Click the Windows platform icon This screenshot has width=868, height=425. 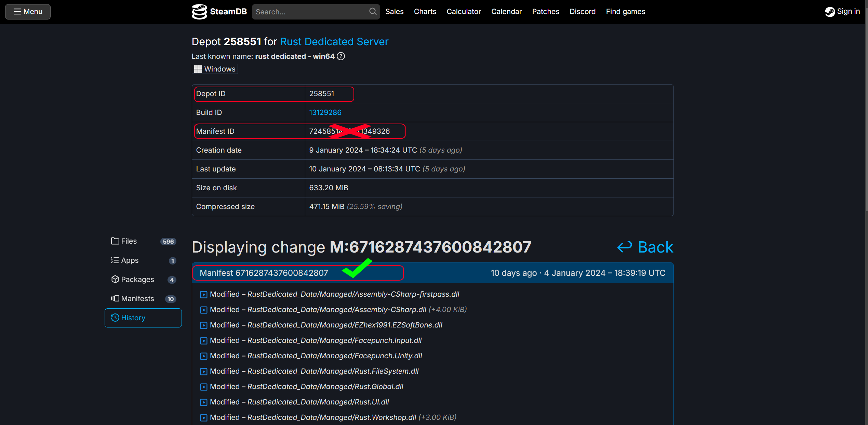point(198,68)
